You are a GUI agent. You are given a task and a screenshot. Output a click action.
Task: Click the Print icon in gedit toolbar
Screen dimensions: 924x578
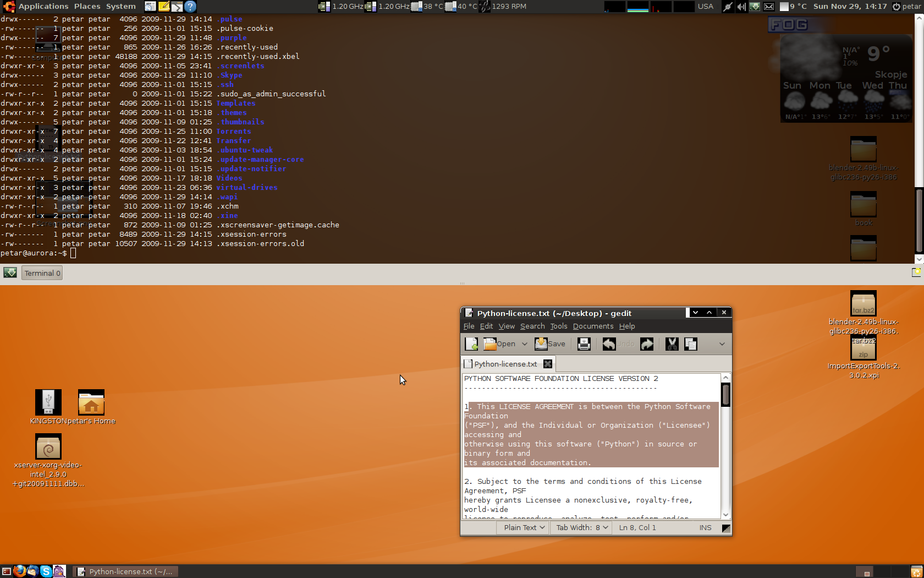pyautogui.click(x=584, y=344)
